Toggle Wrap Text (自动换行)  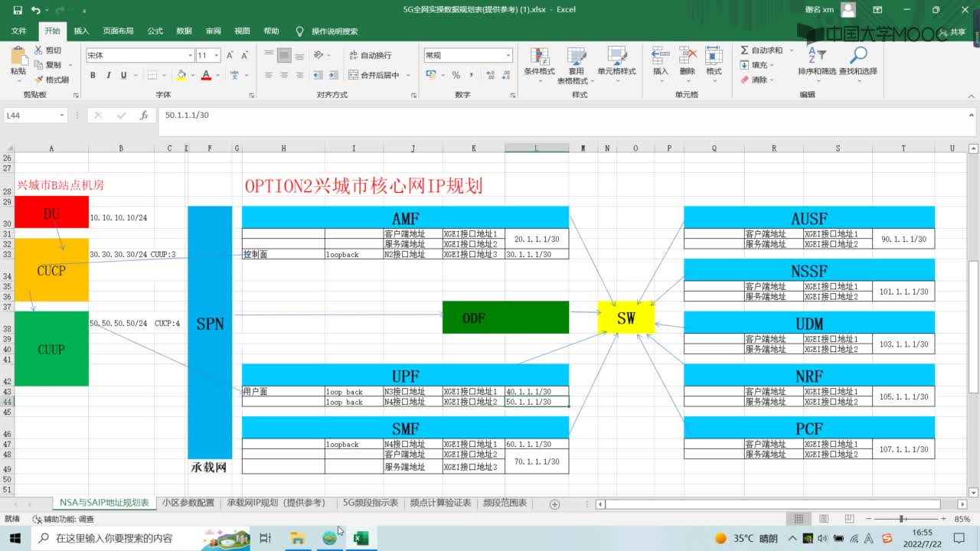click(370, 55)
